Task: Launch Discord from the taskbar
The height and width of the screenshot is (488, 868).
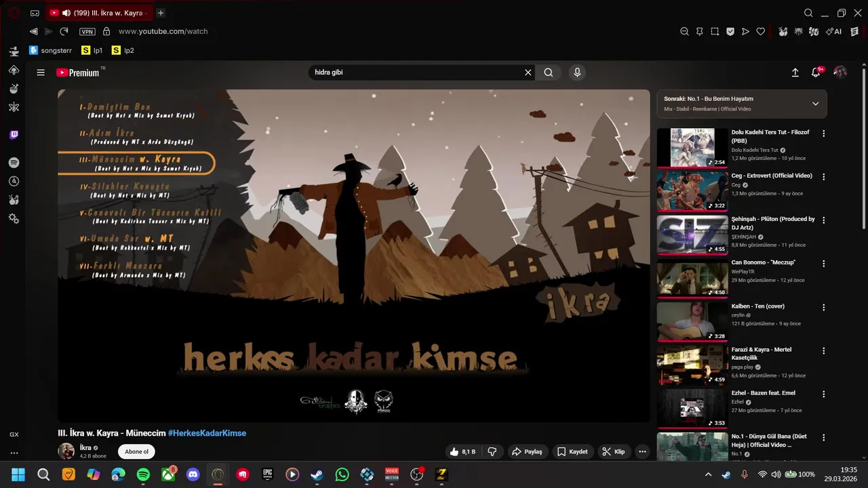Action: (193, 474)
